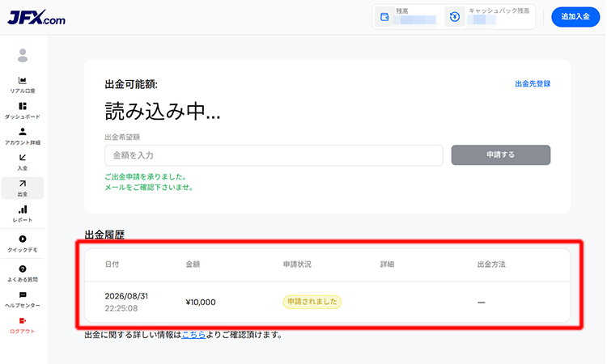Open リアル口座 in sidebar
Viewport: 607px width, 364px height.
coord(23,85)
